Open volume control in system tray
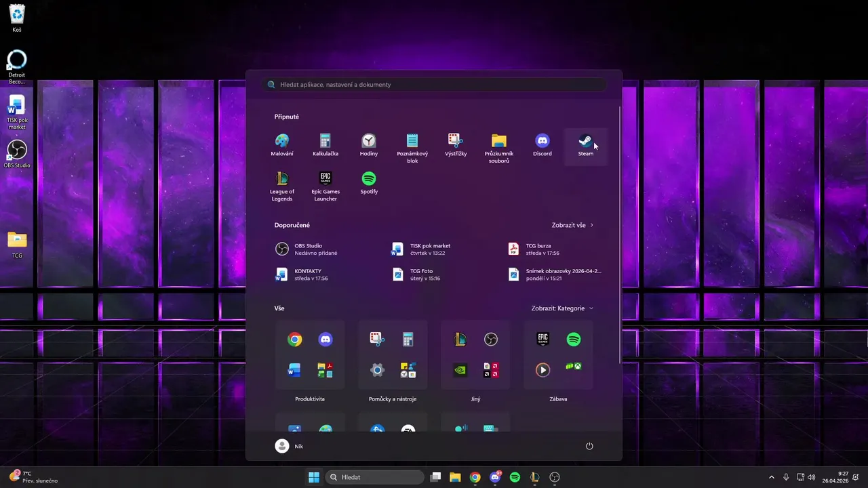868x488 pixels. pos(812,477)
